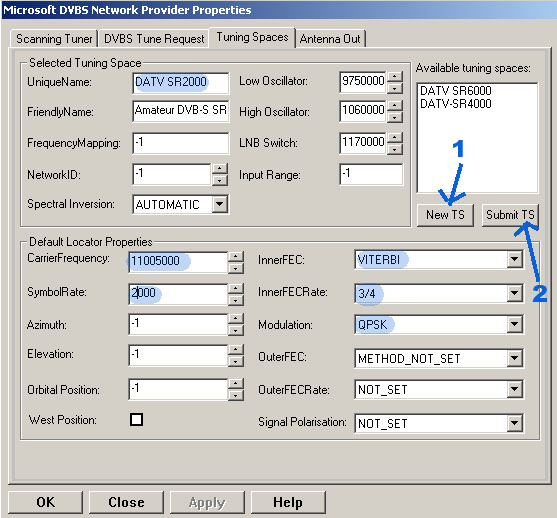This screenshot has height=518, width=557.
Task: Select DATV SR6000 tuning space
Action: (456, 91)
